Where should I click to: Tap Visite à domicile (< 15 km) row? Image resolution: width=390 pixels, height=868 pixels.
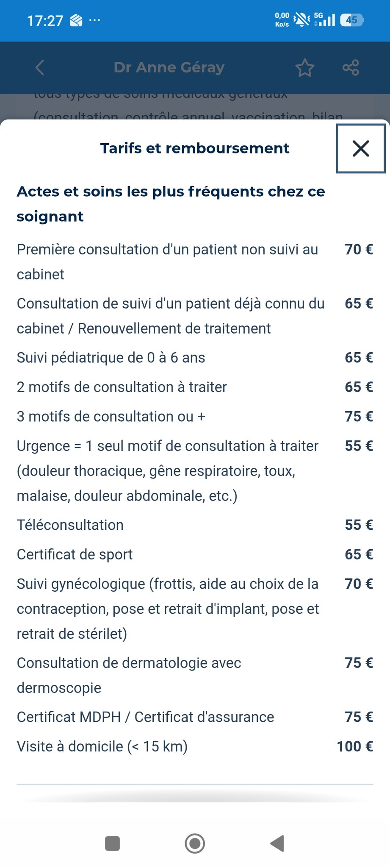195,746
